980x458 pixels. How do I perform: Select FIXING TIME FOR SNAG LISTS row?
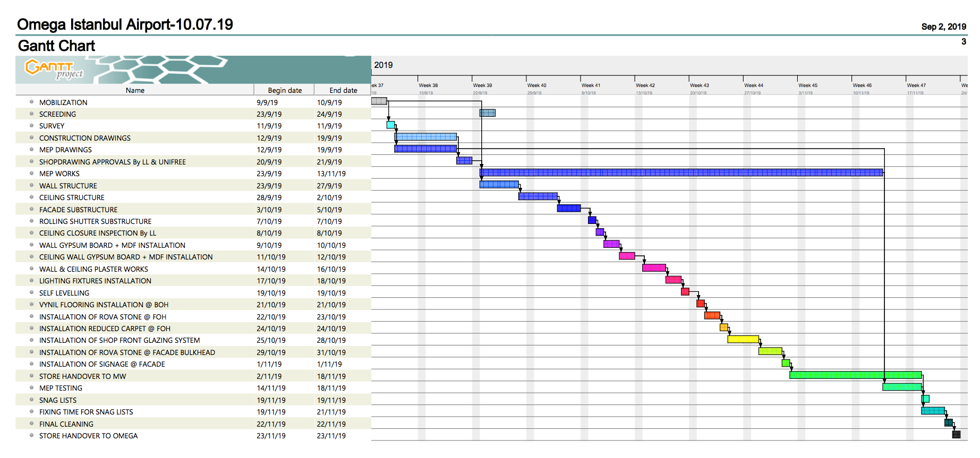193,412
